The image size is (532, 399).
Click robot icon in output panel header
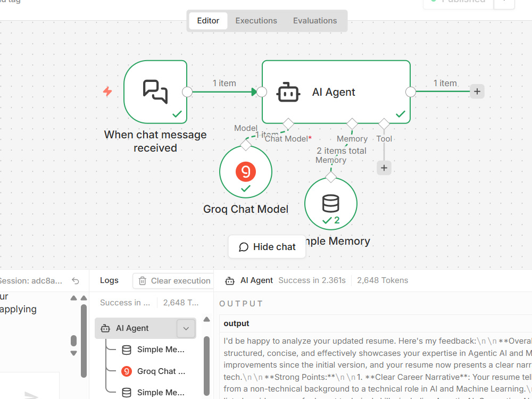pos(230,280)
